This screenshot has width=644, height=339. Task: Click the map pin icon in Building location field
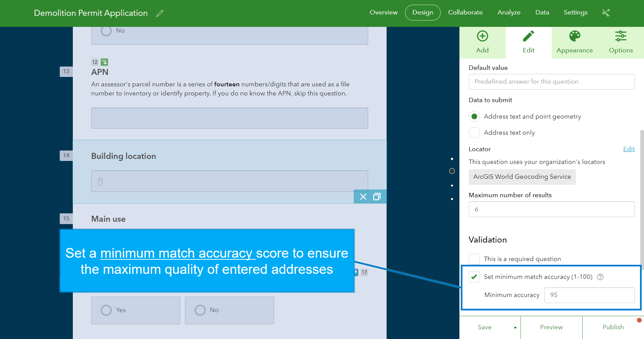(100, 181)
